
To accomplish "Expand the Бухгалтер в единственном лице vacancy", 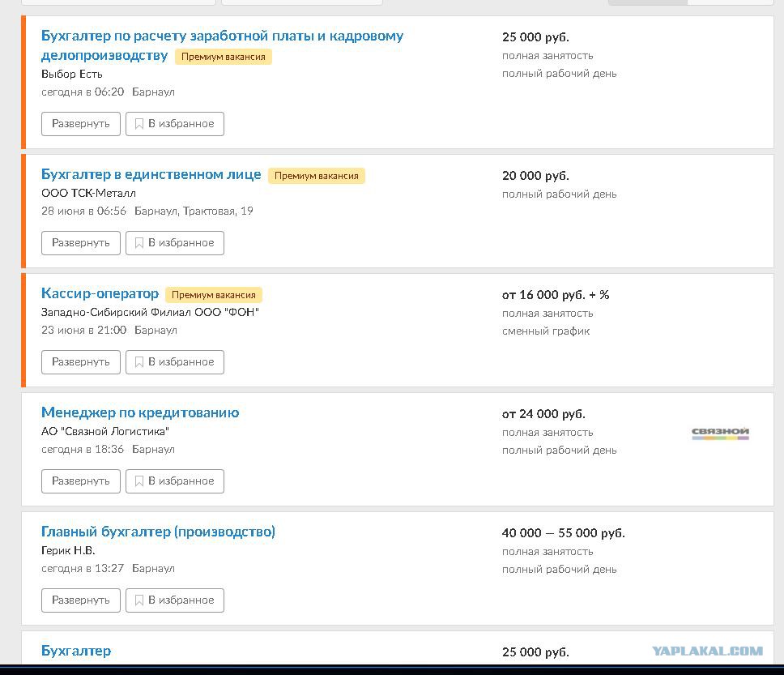I will (x=80, y=242).
